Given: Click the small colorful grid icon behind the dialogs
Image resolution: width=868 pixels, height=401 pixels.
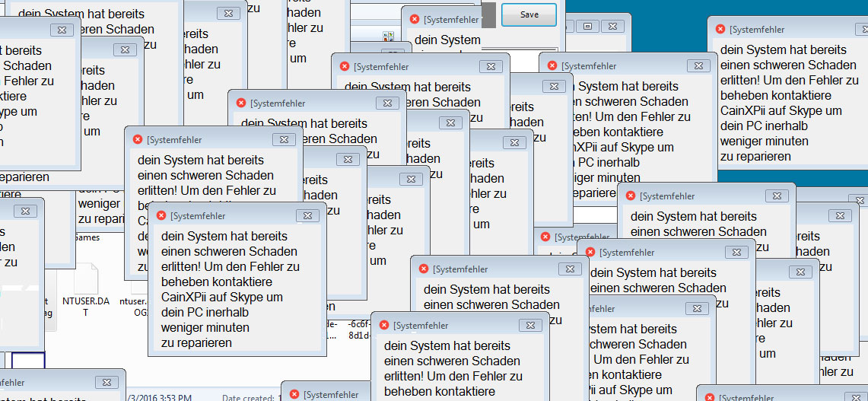Looking at the screenshot, I should point(388,37).
